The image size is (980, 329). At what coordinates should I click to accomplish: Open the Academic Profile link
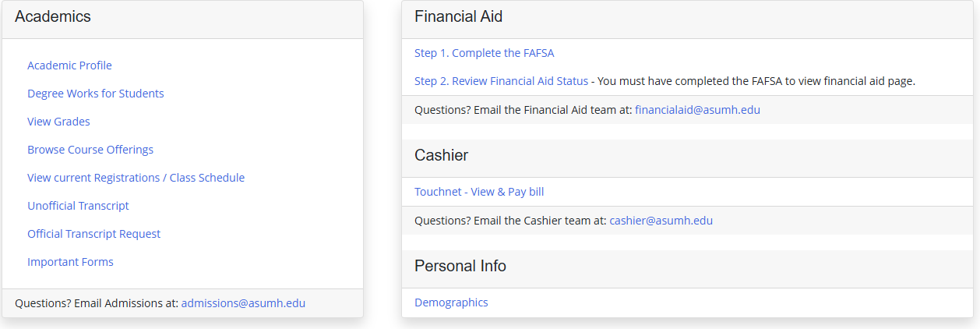(x=69, y=65)
